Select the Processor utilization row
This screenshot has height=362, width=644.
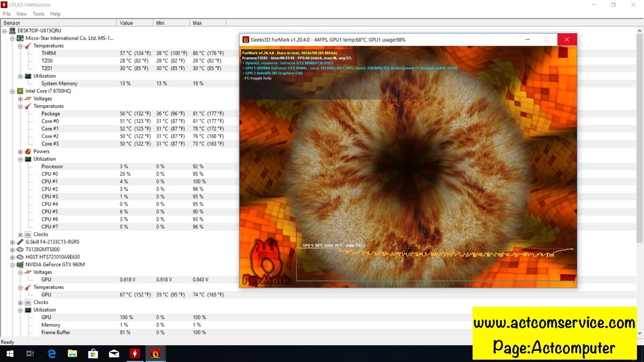[x=318, y=166]
